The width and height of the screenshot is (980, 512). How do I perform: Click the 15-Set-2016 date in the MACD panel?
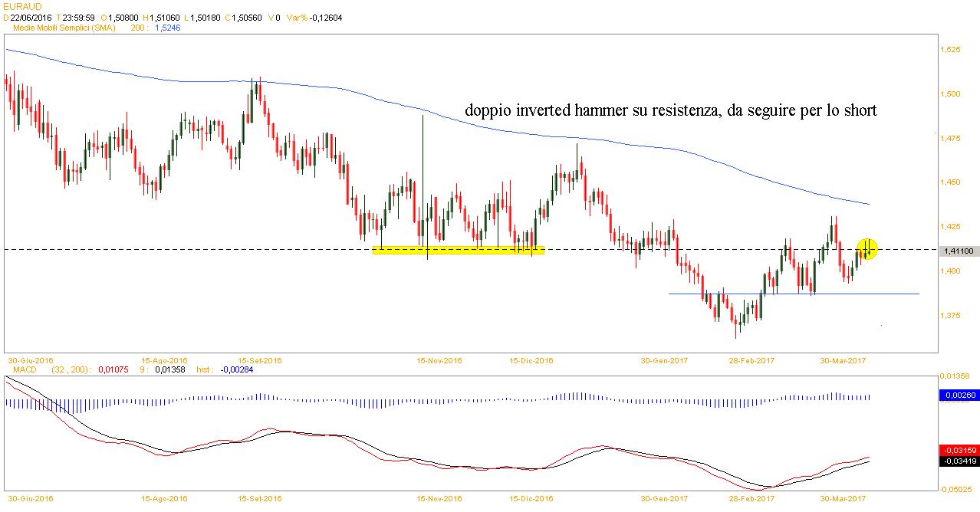pyautogui.click(x=261, y=498)
